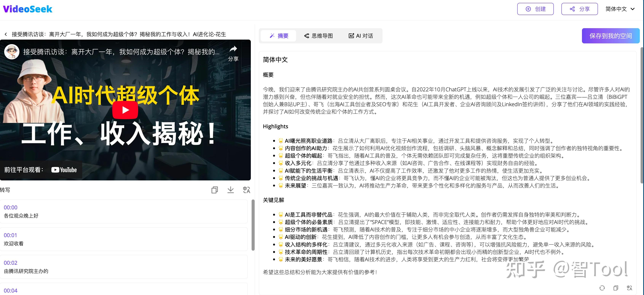Viewport: 644px width, 295px height.
Task: Click the transcript panel scrollbar
Action: (253, 225)
